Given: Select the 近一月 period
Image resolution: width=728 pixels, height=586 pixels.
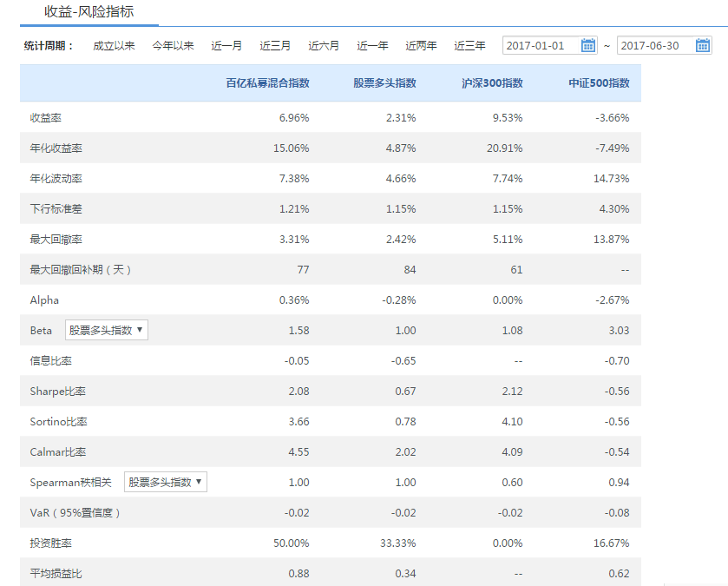Looking at the screenshot, I should coord(226,45).
